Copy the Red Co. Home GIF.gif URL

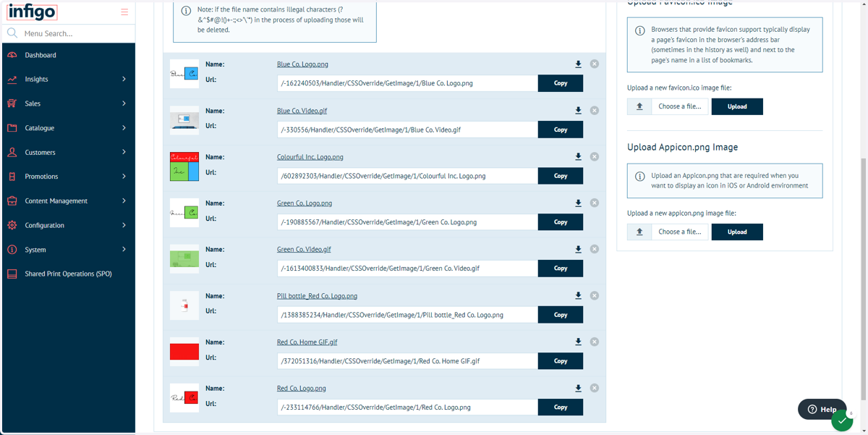pos(561,361)
